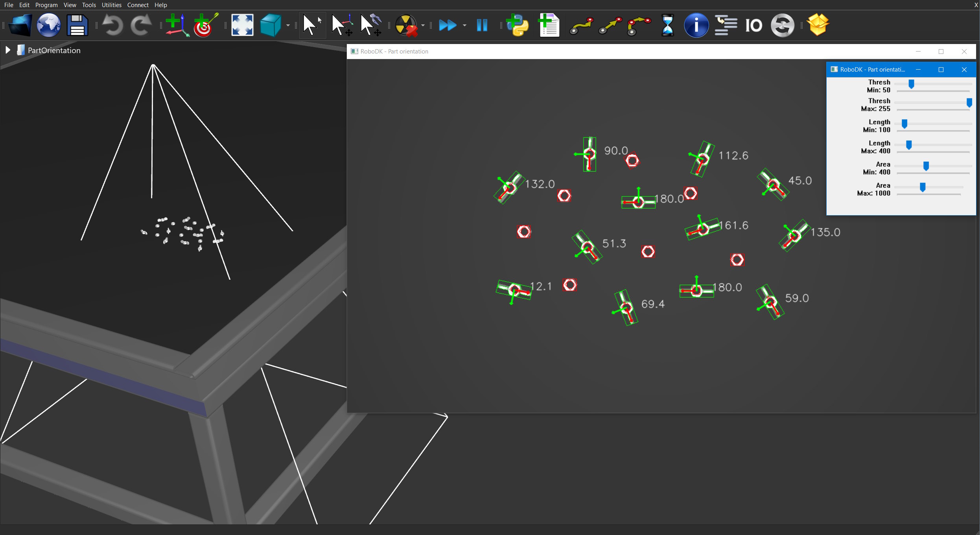The image size is (980, 535).
Task: Expand the PartOrientation tree item
Action: pos(7,50)
